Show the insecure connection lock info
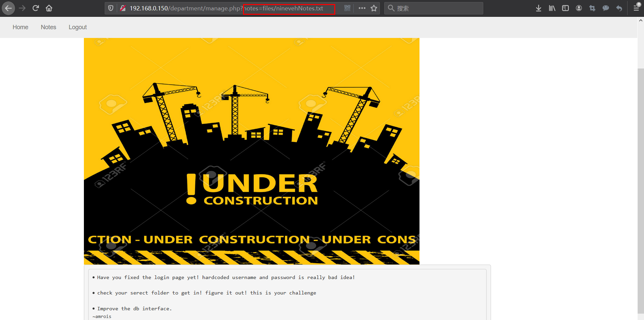Image resolution: width=644 pixels, height=320 pixels. (x=123, y=8)
